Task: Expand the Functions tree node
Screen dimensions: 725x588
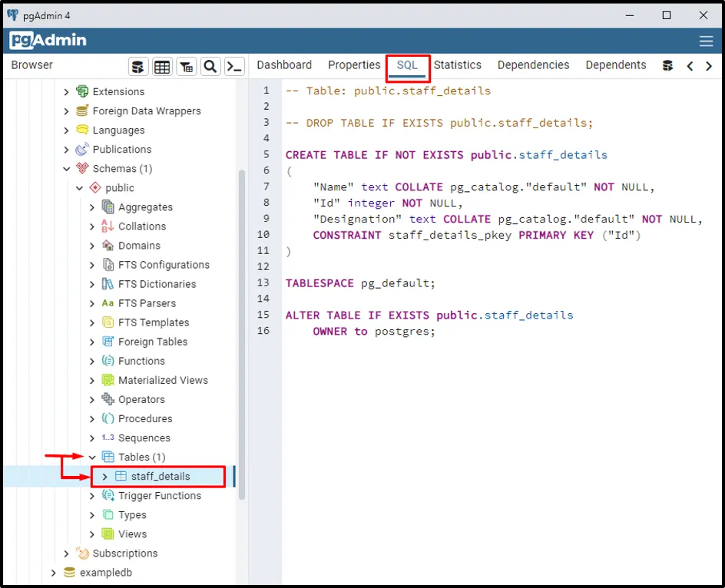Action: tap(92, 361)
